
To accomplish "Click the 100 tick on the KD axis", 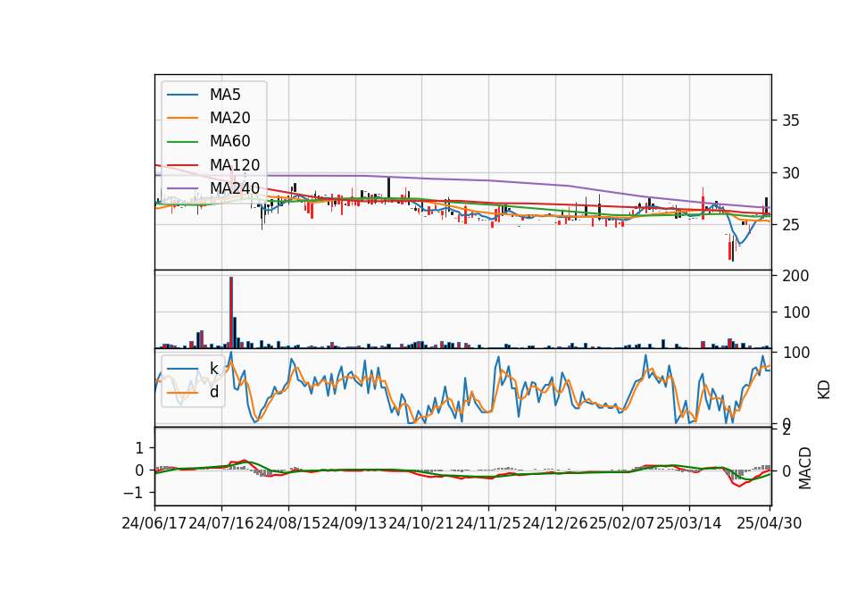I will 795,353.
